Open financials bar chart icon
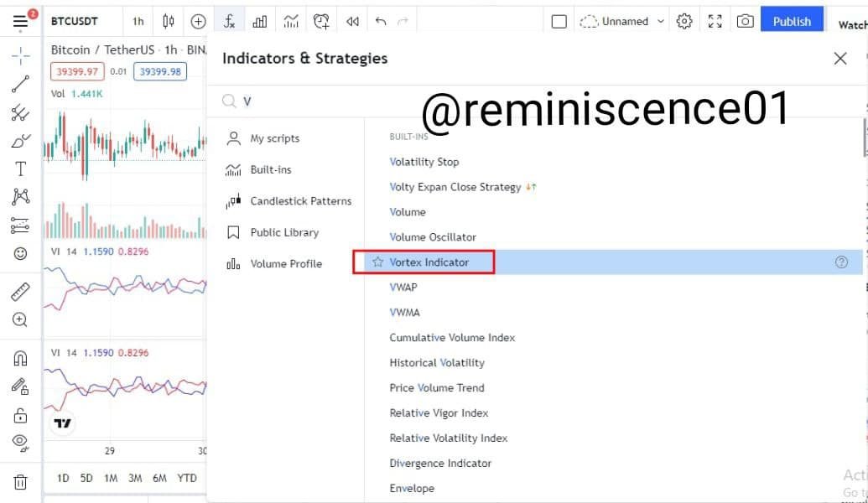Image resolution: width=868 pixels, height=503 pixels. tap(260, 21)
